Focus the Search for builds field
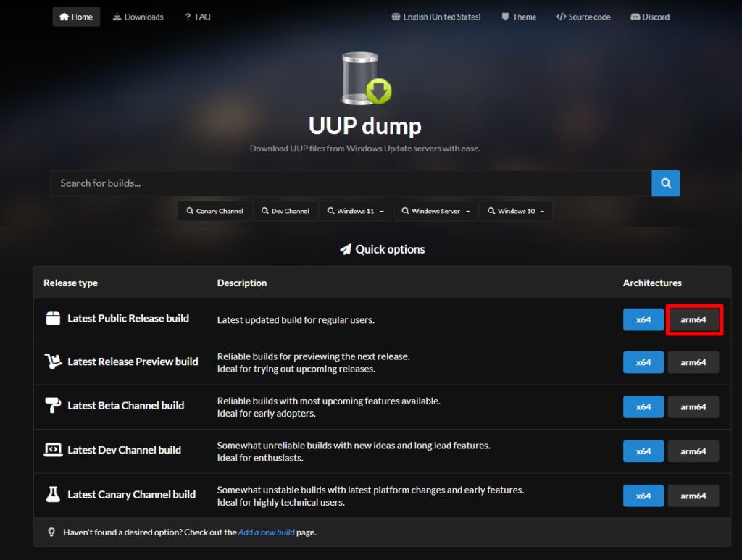 pyautogui.click(x=351, y=183)
